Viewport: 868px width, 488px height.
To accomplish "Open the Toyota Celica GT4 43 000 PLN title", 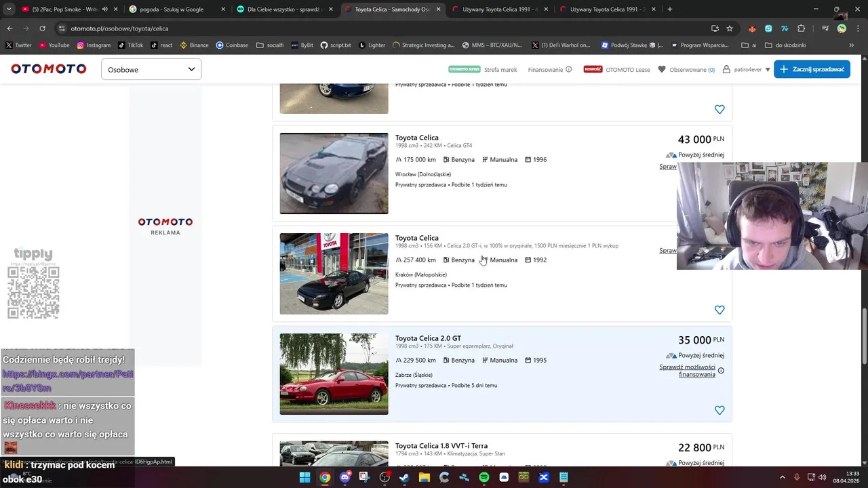I will (x=417, y=138).
